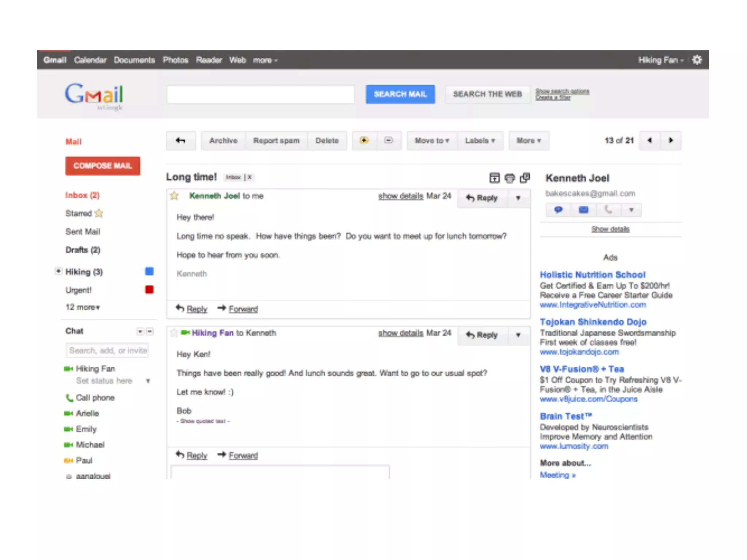
Task: Open the Drafts folder
Action: (83, 250)
